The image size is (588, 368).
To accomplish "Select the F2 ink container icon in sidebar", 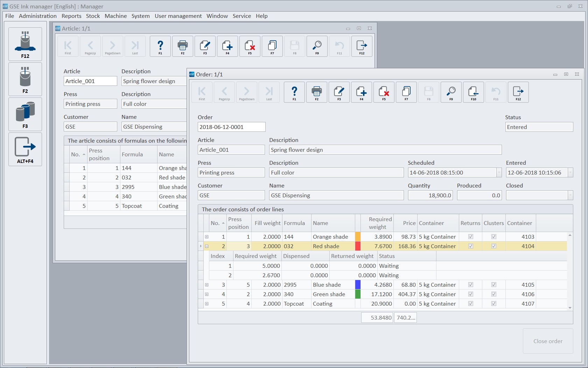I will point(25,79).
